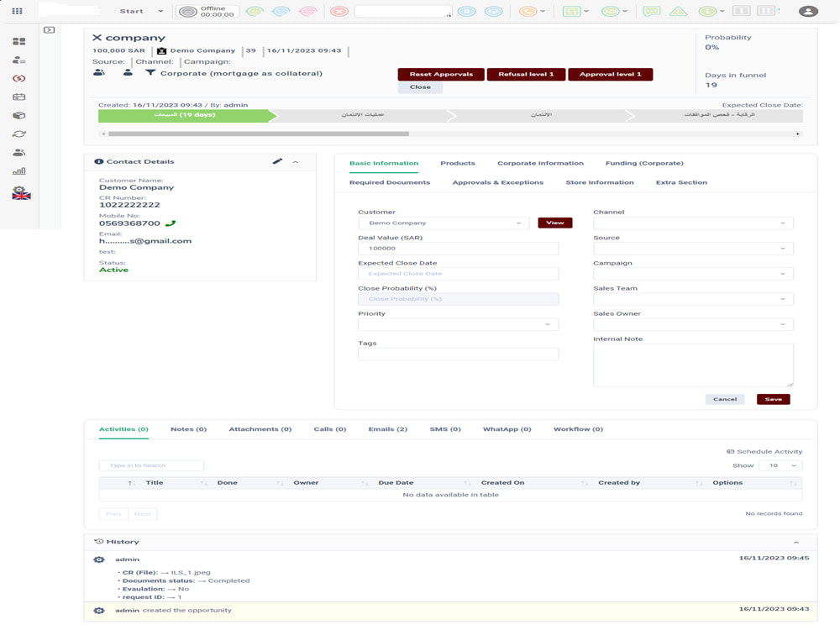Click the gear icon beside admin history entry
840x630 pixels.
click(x=99, y=559)
